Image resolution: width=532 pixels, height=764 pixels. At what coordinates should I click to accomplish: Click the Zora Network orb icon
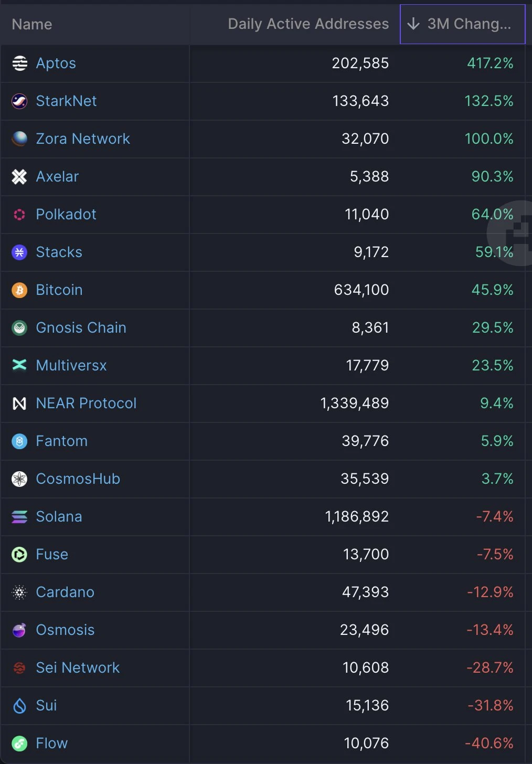[19, 139]
